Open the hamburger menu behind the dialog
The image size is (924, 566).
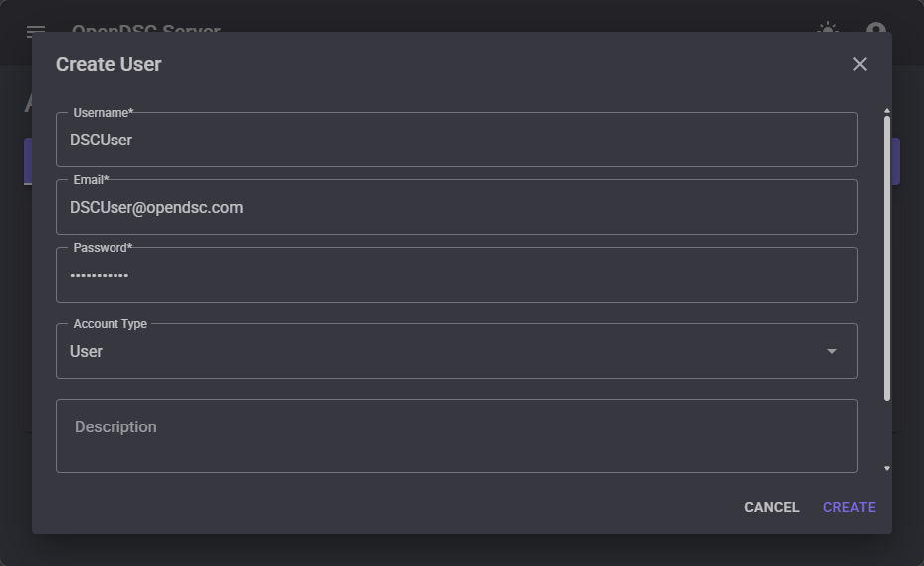[x=36, y=28]
